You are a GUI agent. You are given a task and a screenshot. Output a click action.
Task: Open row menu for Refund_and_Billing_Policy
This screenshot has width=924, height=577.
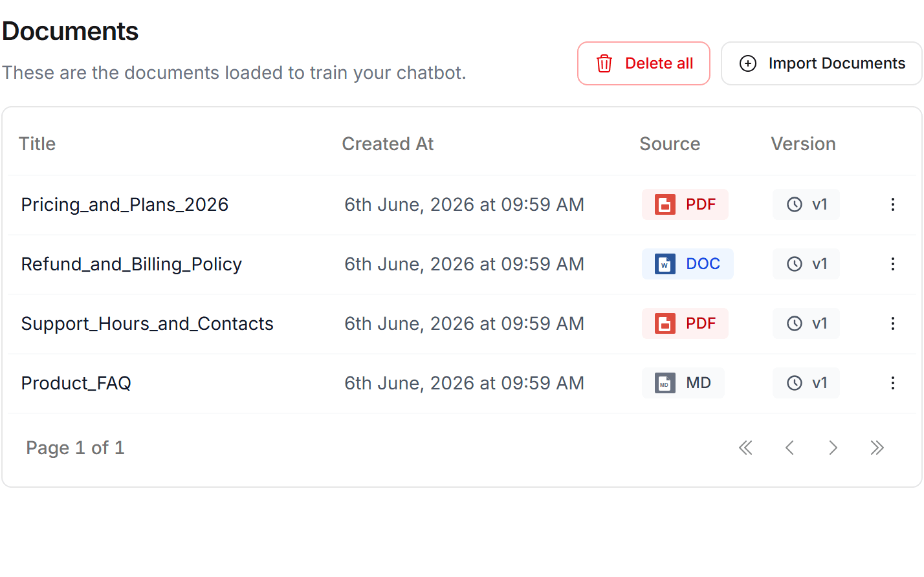click(x=893, y=264)
